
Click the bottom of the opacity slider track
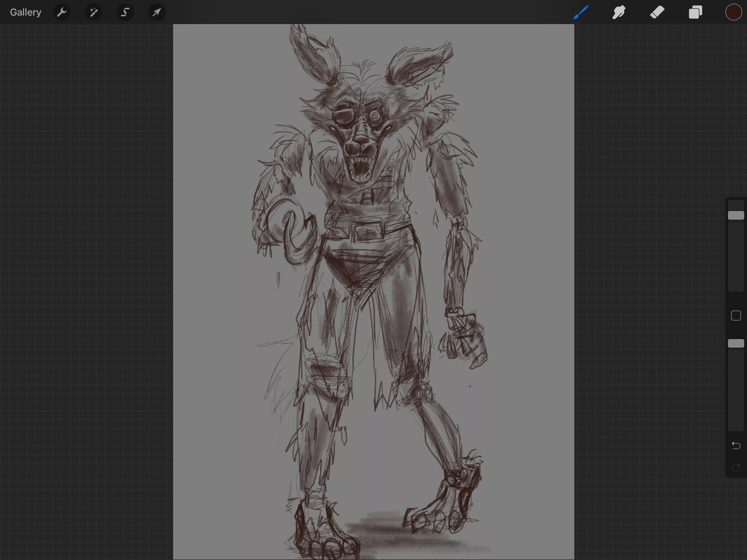coord(736,426)
